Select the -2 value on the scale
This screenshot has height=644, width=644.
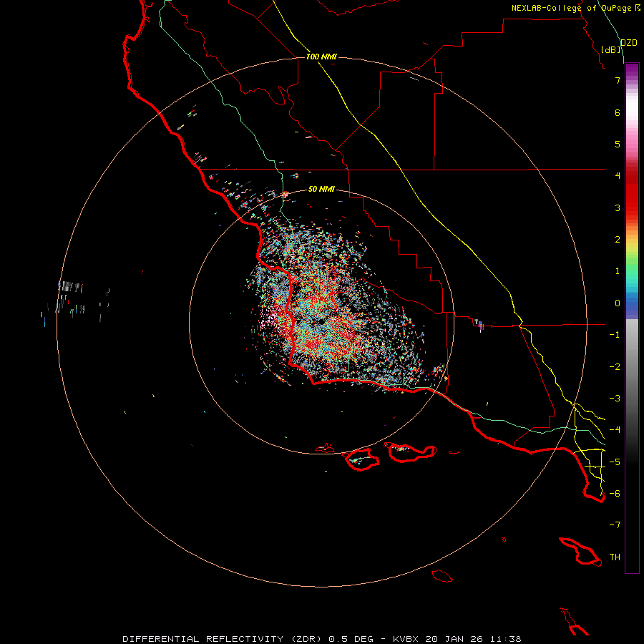615,367
